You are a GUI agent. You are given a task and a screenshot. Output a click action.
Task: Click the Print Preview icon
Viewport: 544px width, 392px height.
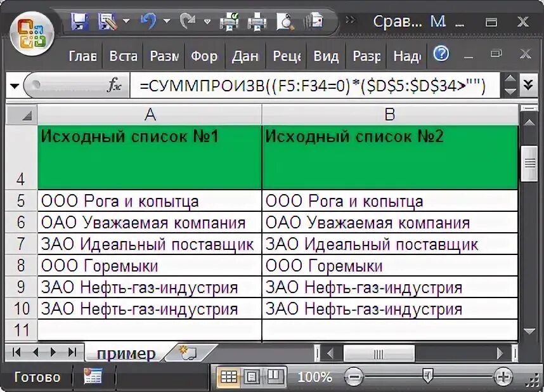point(284,21)
